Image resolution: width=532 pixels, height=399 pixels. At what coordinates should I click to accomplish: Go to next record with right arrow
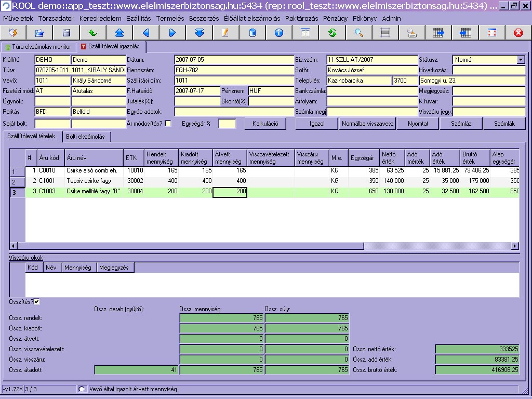(x=172, y=33)
